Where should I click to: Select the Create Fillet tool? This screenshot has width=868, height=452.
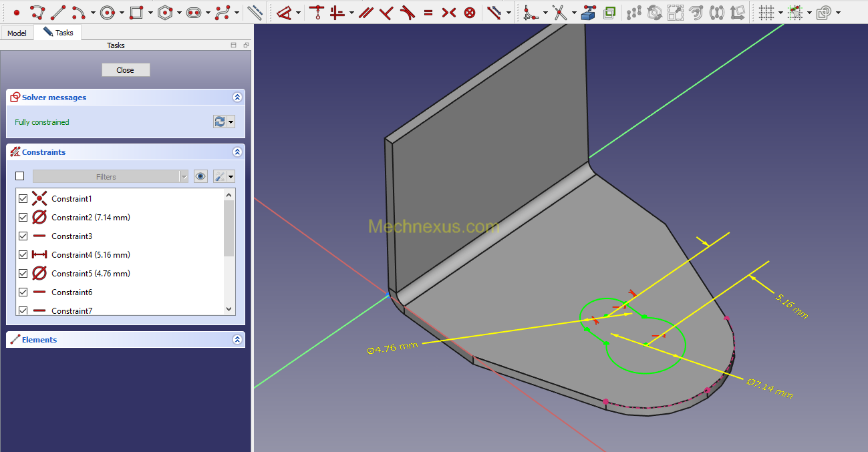tap(531, 12)
